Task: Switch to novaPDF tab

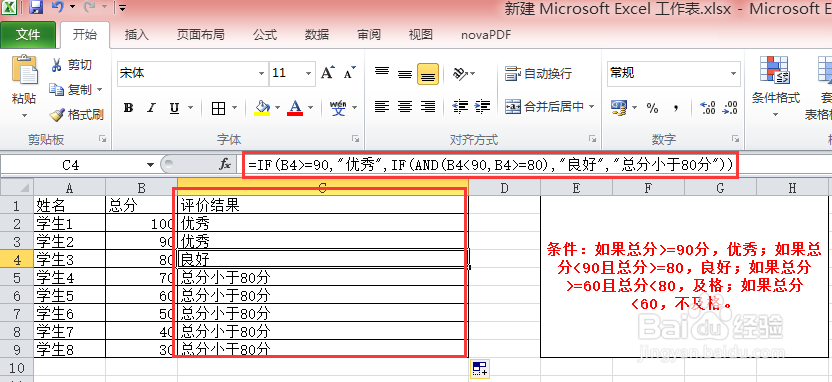Action: point(486,35)
